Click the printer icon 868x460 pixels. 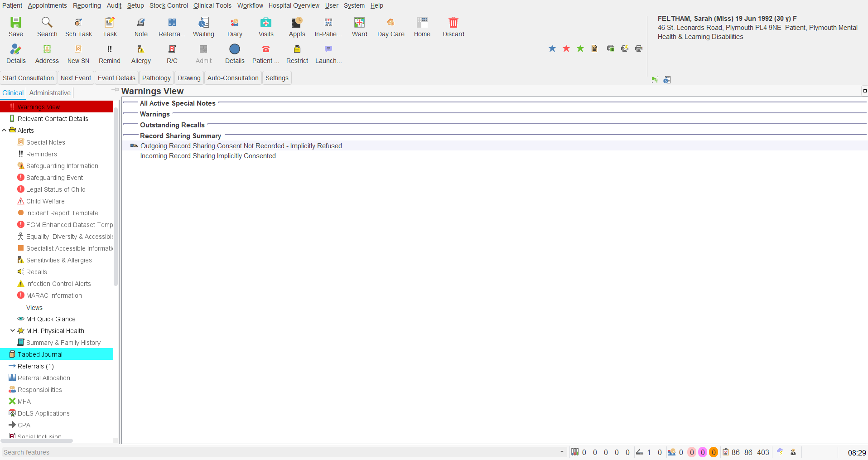[639, 48]
